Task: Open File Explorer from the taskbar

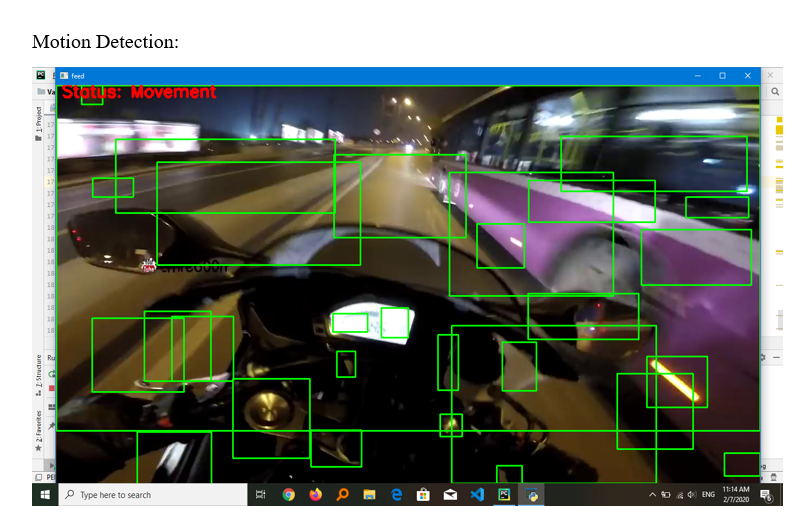Action: (x=369, y=494)
